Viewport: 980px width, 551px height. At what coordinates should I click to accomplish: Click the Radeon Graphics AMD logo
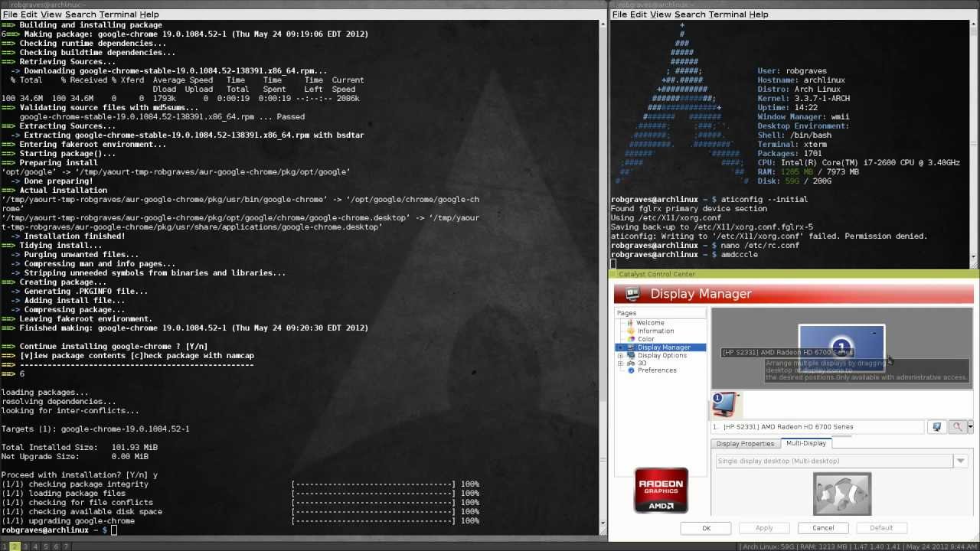(x=661, y=490)
